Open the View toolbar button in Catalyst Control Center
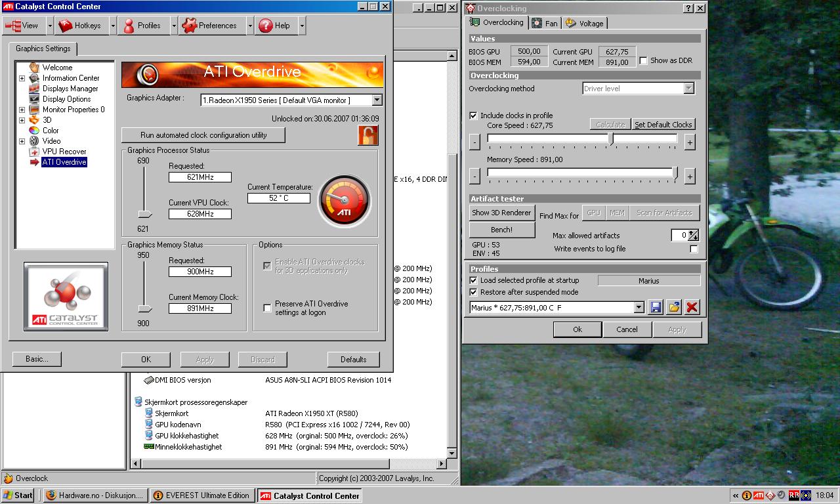This screenshot has width=840, height=504. tap(23, 26)
